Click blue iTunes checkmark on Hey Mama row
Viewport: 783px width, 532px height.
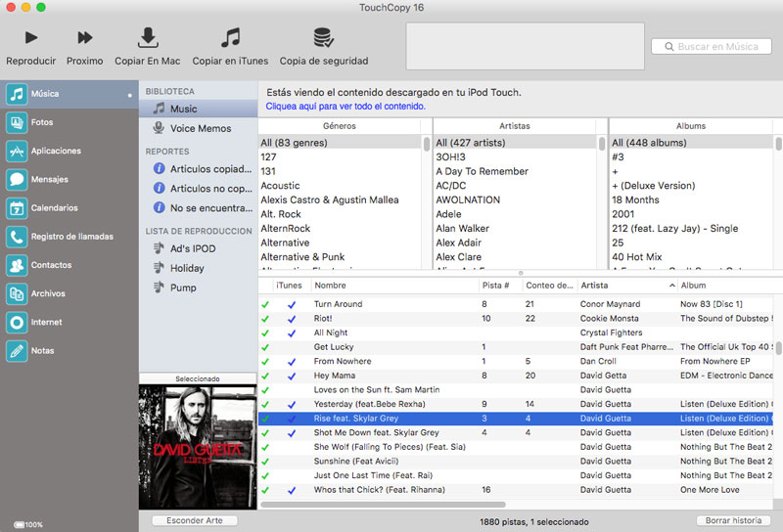pyautogui.click(x=292, y=377)
